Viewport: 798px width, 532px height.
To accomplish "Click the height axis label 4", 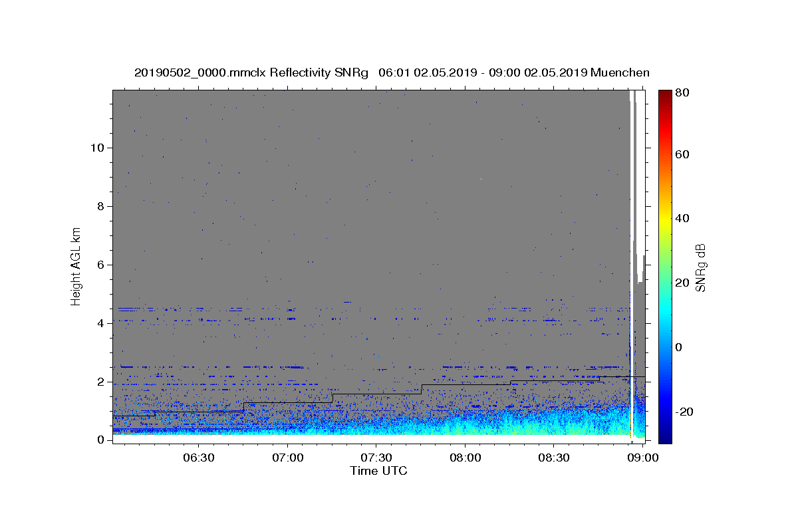I will pos(101,323).
